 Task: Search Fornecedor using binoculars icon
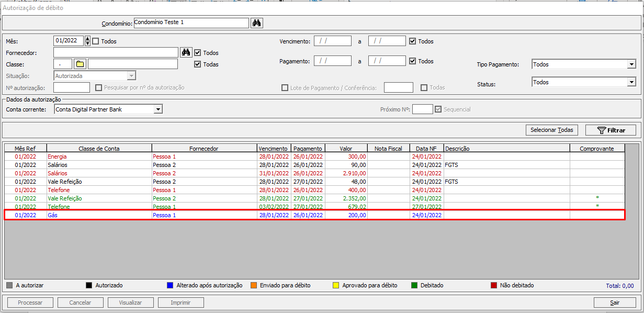tap(186, 52)
